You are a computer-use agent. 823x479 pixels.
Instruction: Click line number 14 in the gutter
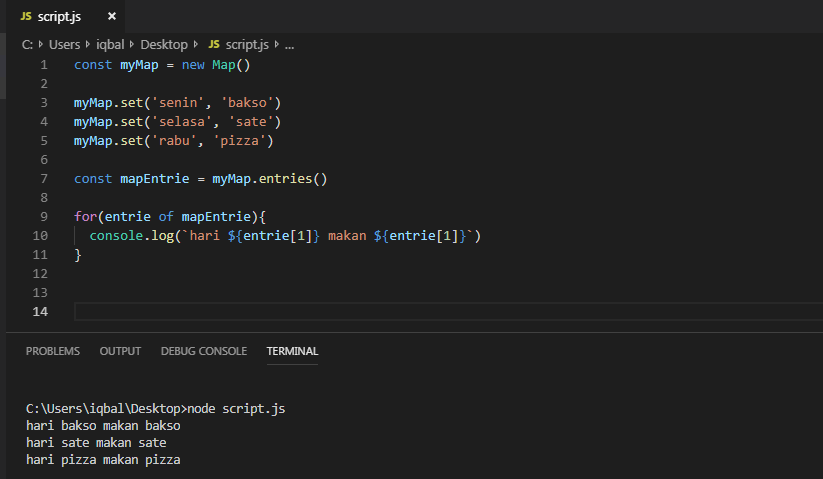point(40,312)
